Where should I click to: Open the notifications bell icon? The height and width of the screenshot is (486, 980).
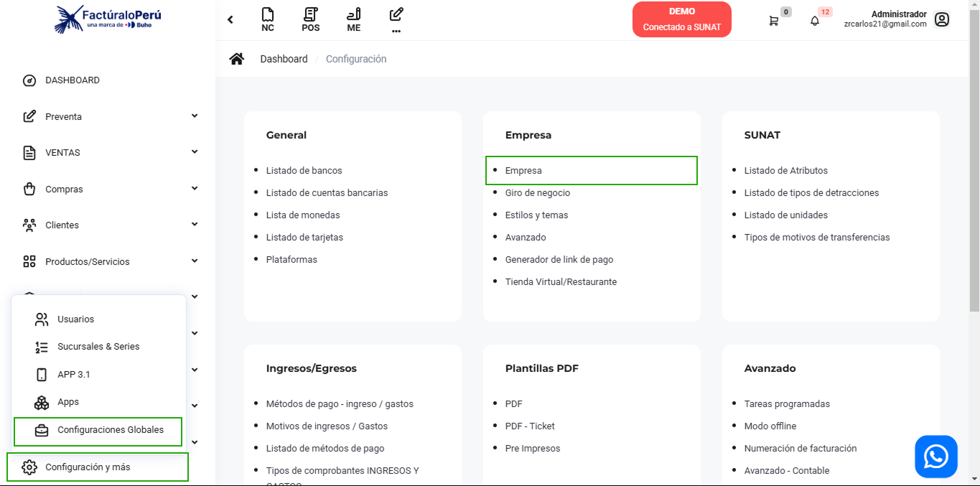pyautogui.click(x=814, y=21)
